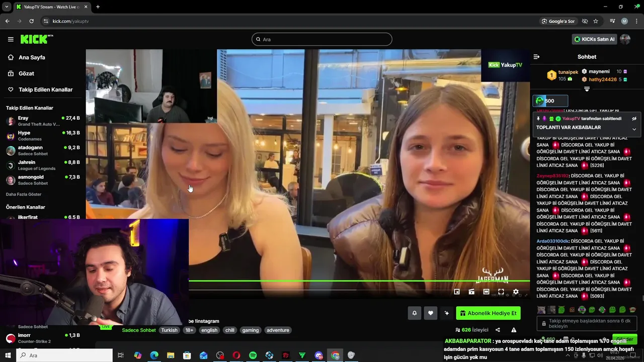Select the Turkish tag
Screen dimensions: 644x362
pyautogui.click(x=170, y=330)
